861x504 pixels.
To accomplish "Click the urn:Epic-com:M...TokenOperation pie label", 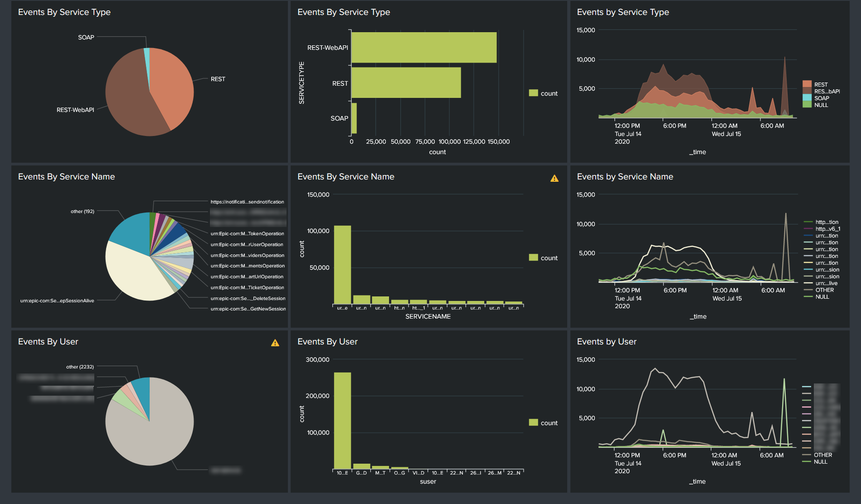I will tap(247, 234).
